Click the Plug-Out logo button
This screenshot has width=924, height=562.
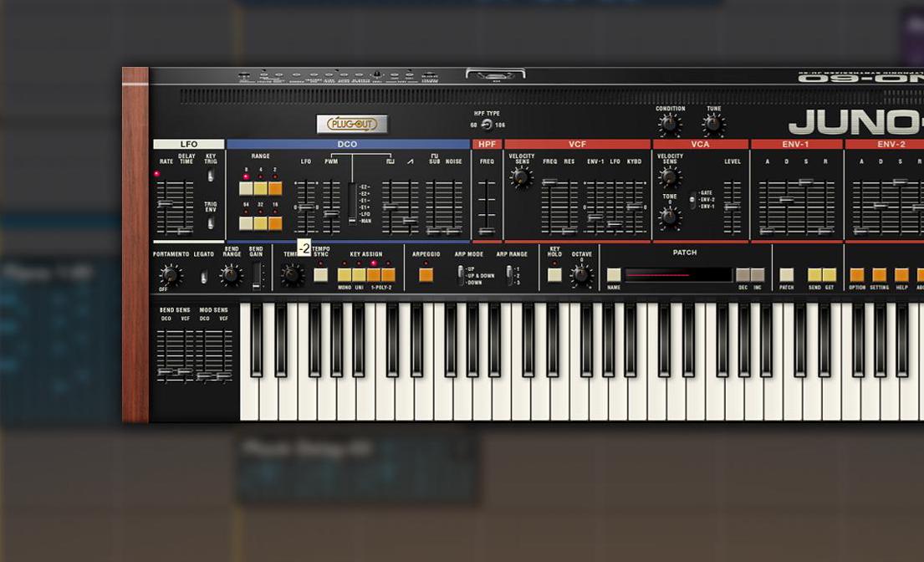point(352,124)
